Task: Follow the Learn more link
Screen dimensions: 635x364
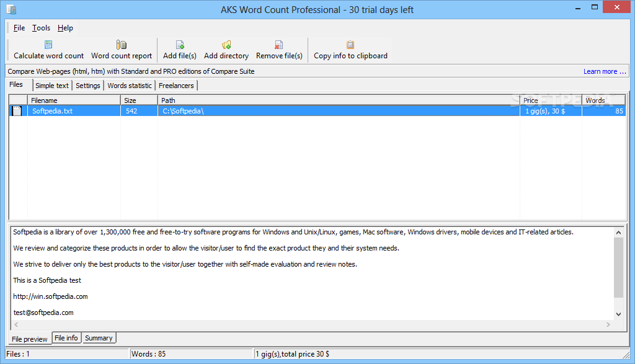Action: tap(605, 72)
